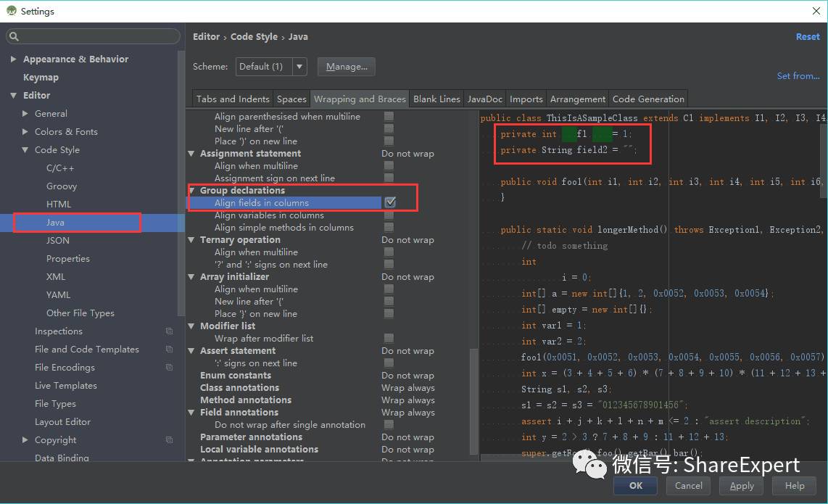Click the Inspections project-level copy icon

click(x=169, y=331)
